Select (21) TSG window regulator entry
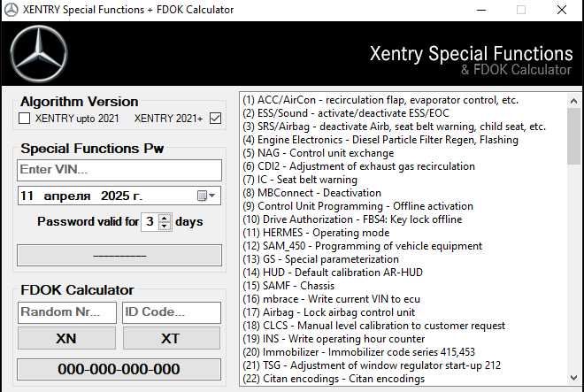 [x=372, y=365]
